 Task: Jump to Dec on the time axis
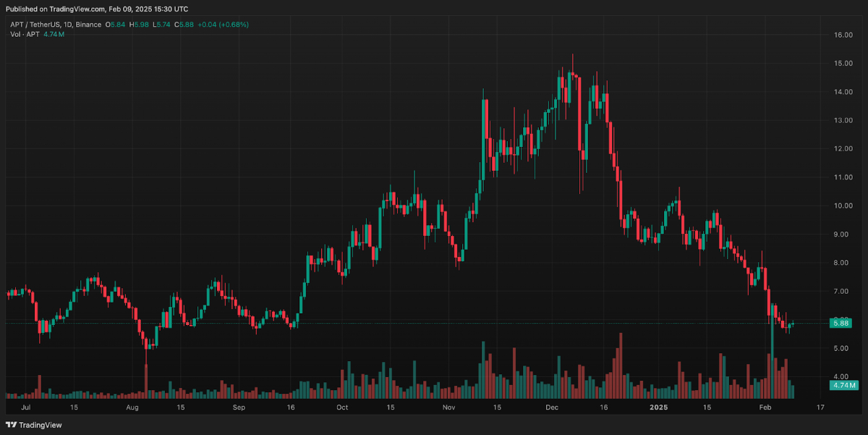coord(552,407)
